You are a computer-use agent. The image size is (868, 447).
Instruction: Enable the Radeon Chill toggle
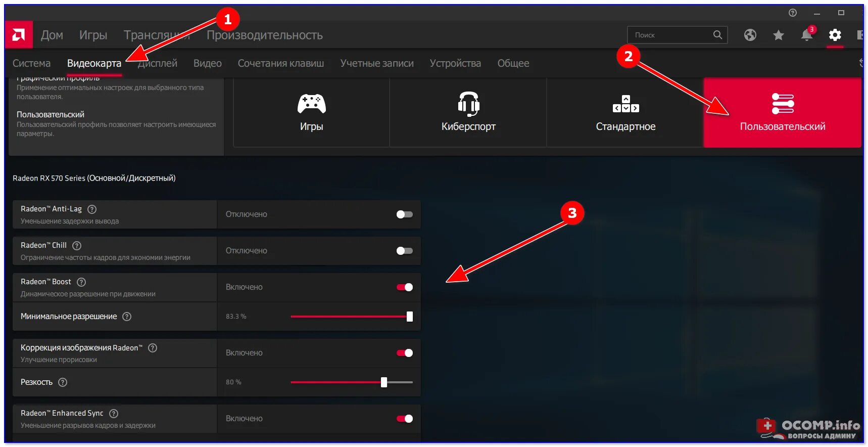(x=405, y=251)
